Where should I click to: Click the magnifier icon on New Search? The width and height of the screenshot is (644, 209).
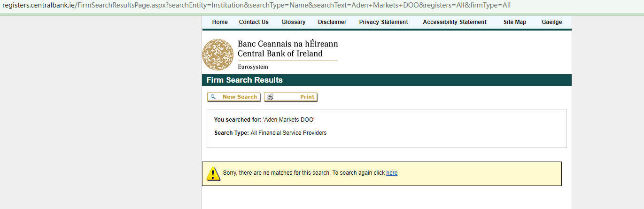[x=213, y=97]
